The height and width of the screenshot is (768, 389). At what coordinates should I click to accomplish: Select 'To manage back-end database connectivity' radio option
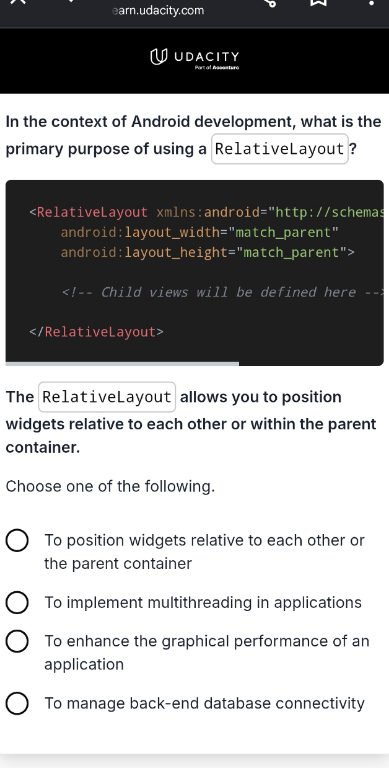(x=17, y=703)
